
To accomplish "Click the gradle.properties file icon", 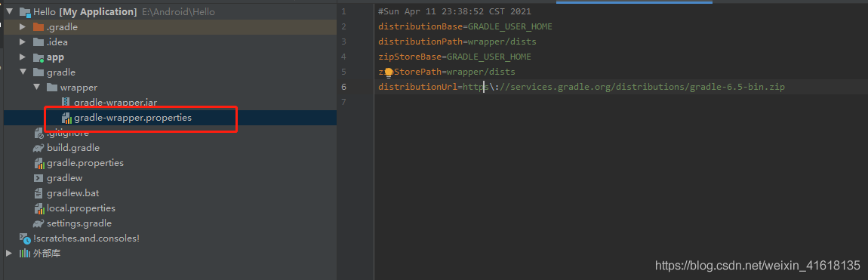I will [x=38, y=163].
